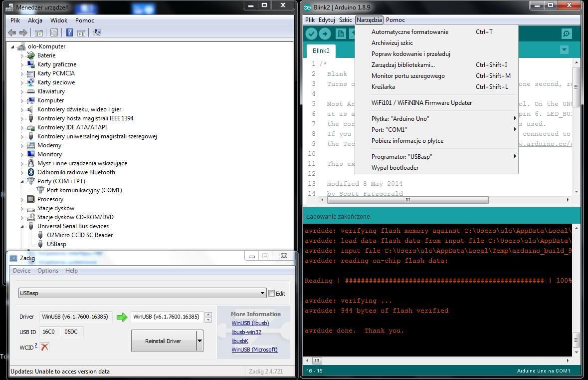Open Reinstall Driver split-button arrow
Viewport: 588px width, 380px height.
tap(199, 341)
